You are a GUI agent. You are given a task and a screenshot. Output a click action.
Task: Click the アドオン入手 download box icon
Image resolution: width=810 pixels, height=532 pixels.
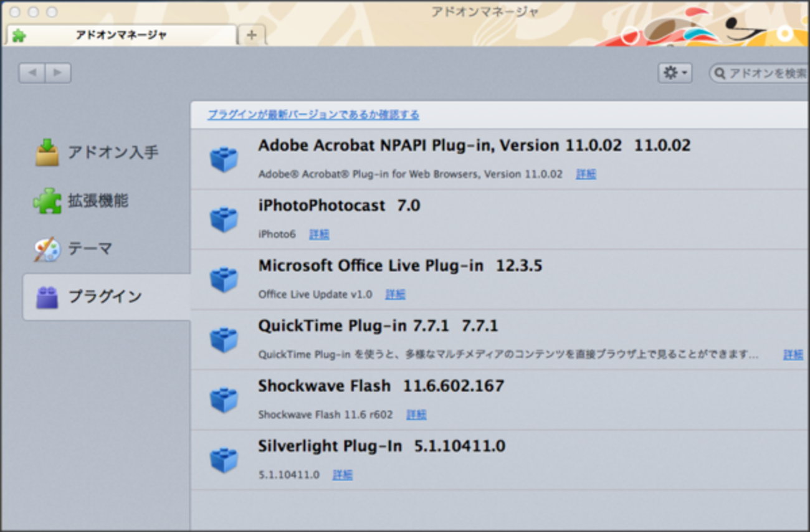click(x=47, y=153)
